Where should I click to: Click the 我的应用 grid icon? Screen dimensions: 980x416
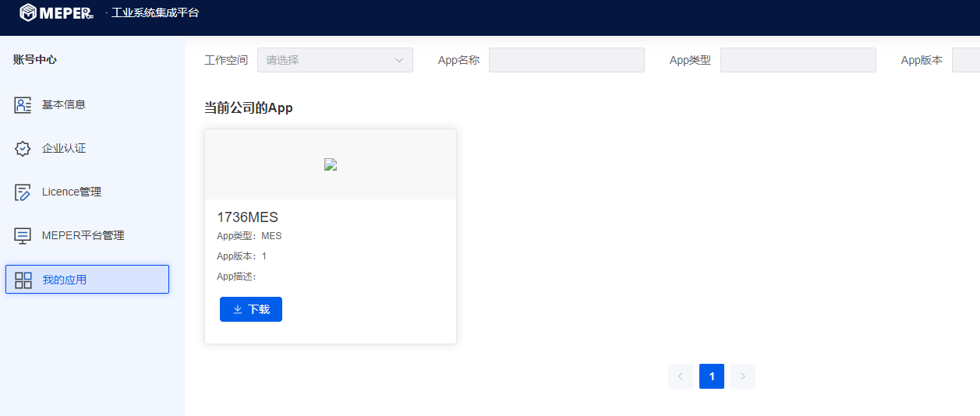23,280
